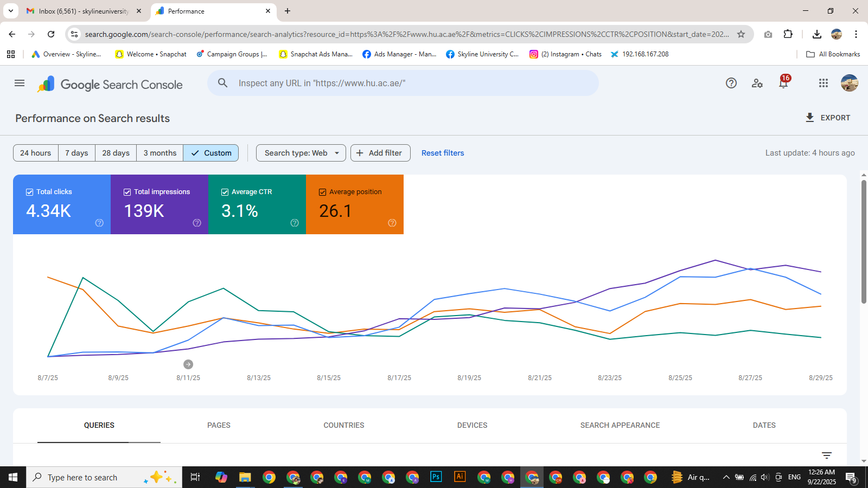The image size is (868, 488).
Task: Open a new browser tab
Action: [x=288, y=11]
